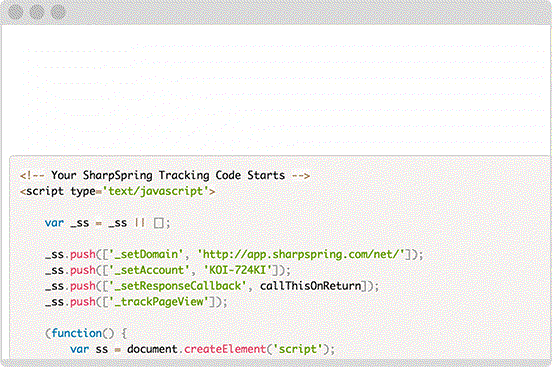Click the callThisOnReturn identifier
Image resolution: width=552 pixels, height=368 pixels.
tap(311, 286)
